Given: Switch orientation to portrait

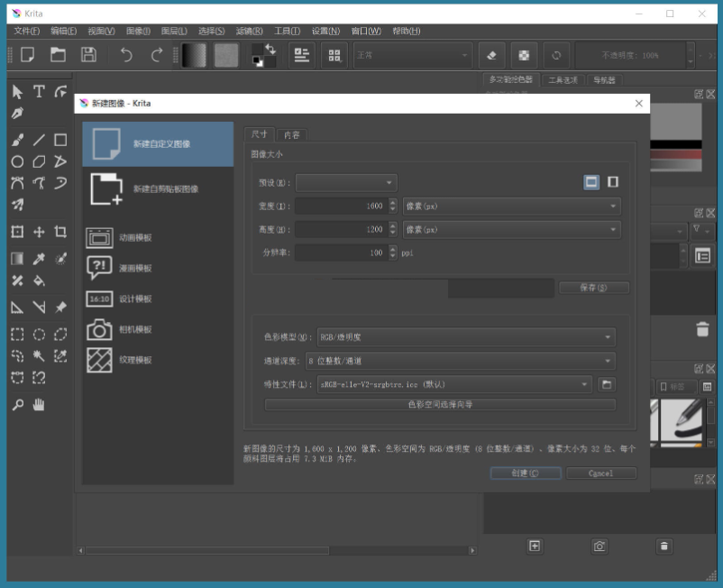Looking at the screenshot, I should coord(612,181).
